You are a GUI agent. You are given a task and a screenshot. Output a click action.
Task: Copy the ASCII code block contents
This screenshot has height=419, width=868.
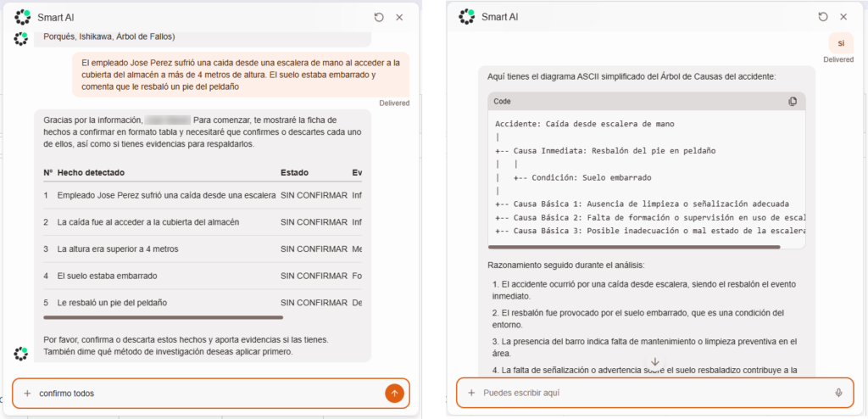point(793,102)
